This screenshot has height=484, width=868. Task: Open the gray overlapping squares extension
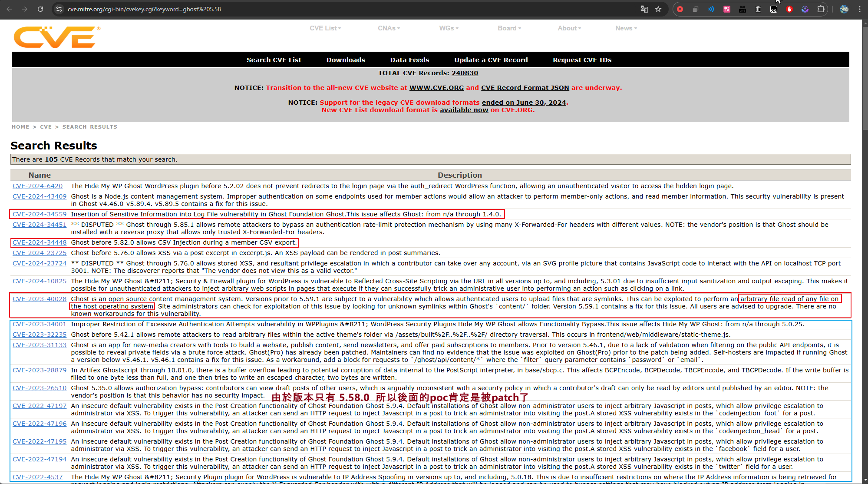[696, 9]
